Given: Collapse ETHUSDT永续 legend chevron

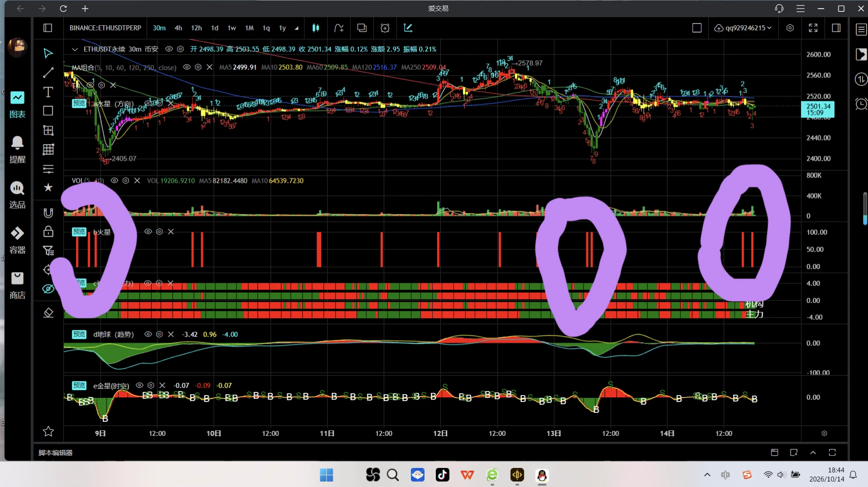Looking at the screenshot, I should (75, 49).
